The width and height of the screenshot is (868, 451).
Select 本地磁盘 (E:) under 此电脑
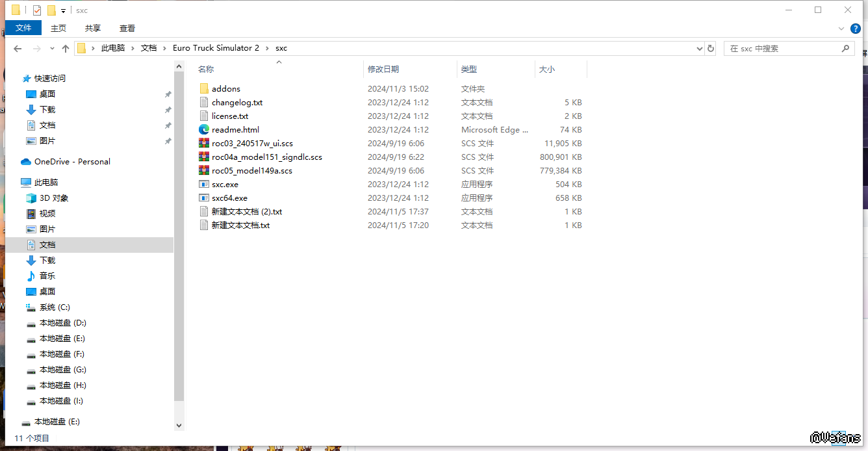[62, 338]
